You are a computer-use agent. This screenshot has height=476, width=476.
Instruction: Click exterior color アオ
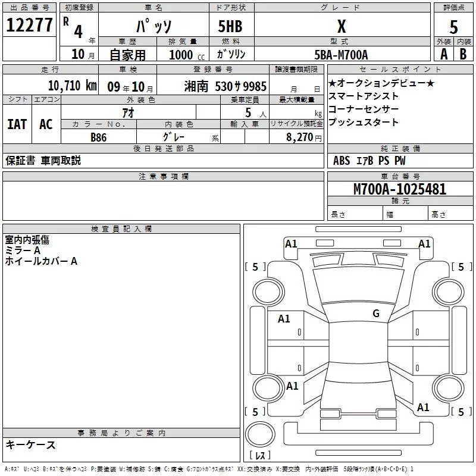pyautogui.click(x=129, y=113)
